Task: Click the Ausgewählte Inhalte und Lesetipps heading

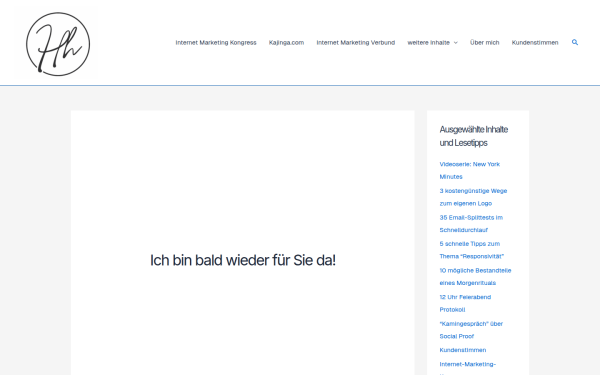Action: tap(474, 136)
